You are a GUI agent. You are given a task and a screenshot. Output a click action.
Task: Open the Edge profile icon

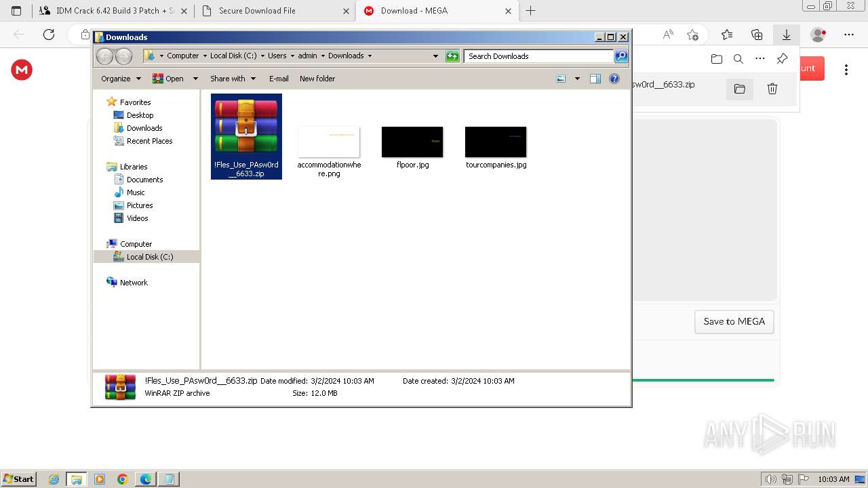[818, 35]
